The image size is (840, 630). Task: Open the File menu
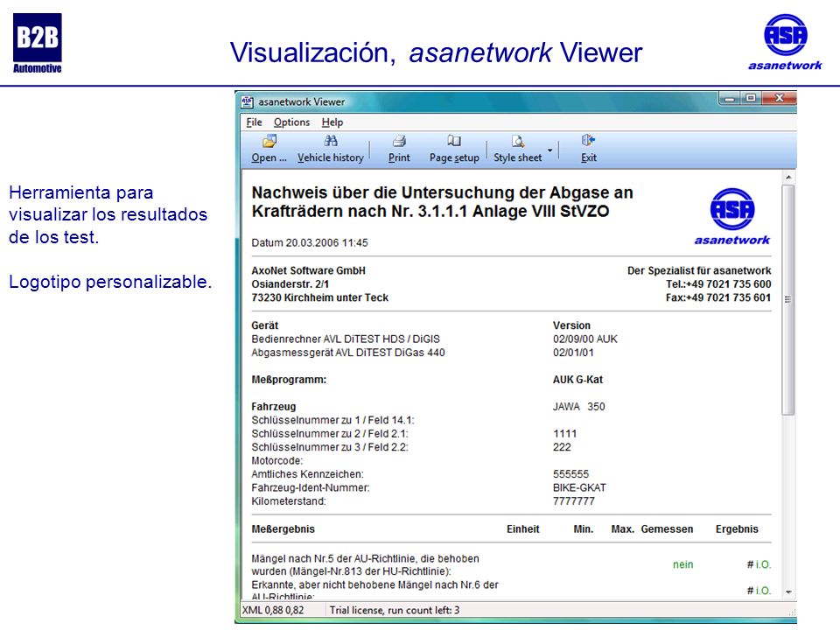click(254, 122)
